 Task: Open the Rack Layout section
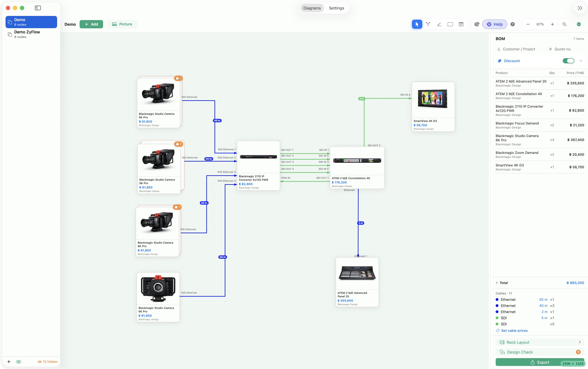click(540, 342)
